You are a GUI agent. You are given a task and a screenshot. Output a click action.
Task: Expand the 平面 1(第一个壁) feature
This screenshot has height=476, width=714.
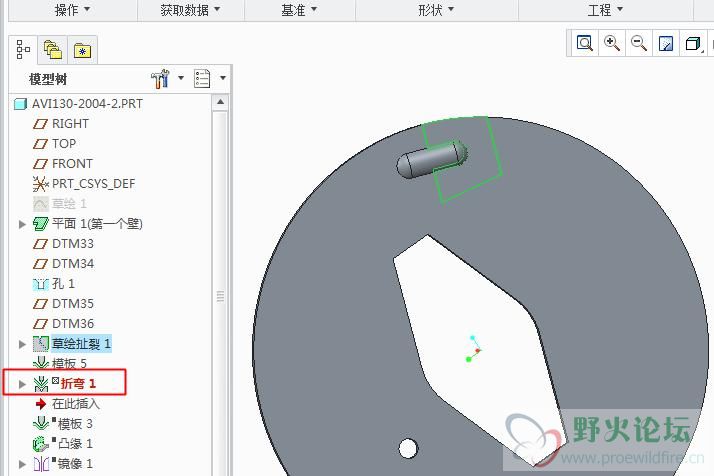click(22, 224)
